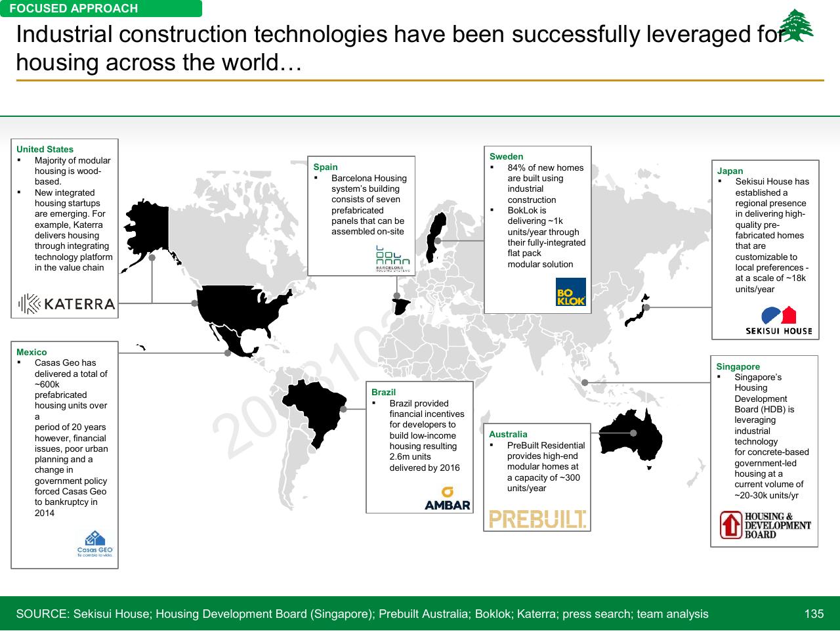Screen dimensions: 840x631
Task: Click the Brazil heading
Action: [384, 392]
